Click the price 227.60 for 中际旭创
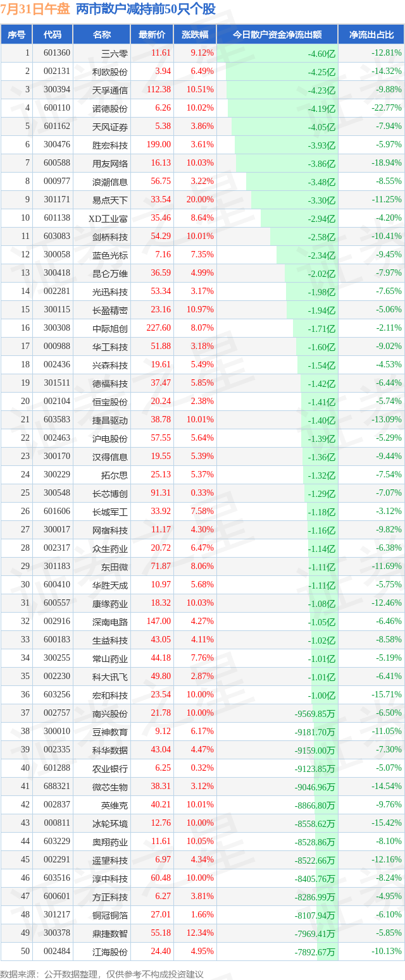 [x=158, y=328]
